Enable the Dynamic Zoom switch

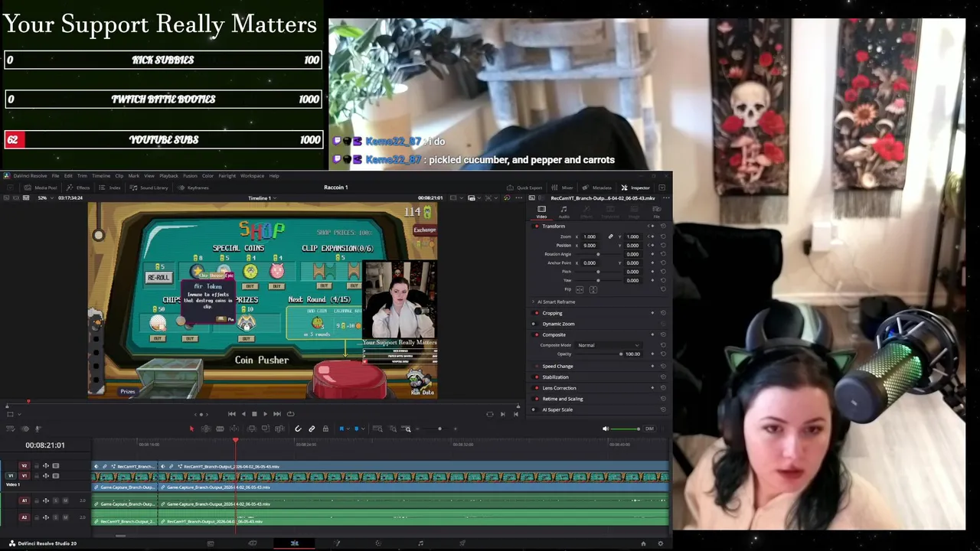click(535, 324)
